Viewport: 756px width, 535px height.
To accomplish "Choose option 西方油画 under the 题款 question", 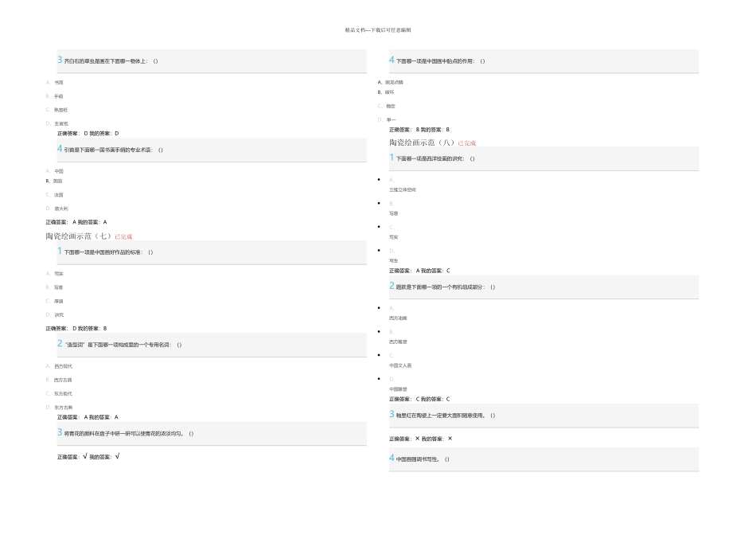I will [x=400, y=318].
